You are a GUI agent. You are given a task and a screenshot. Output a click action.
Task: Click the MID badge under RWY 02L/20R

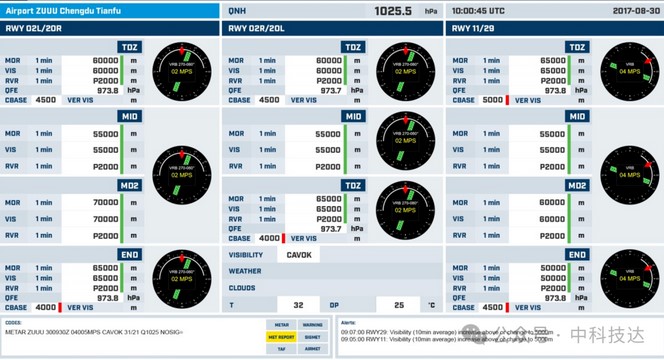130,116
